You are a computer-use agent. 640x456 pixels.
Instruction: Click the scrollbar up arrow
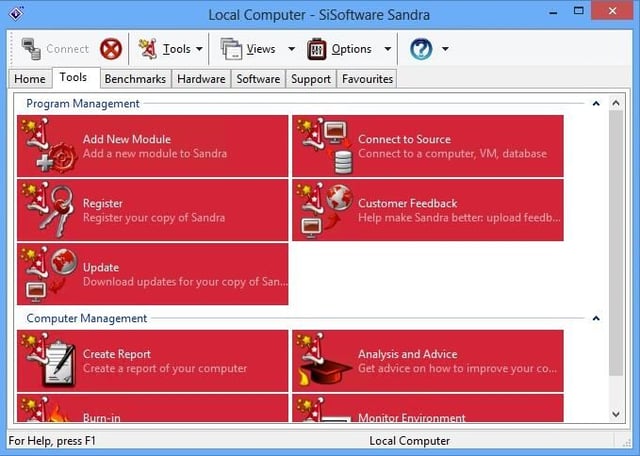616,103
